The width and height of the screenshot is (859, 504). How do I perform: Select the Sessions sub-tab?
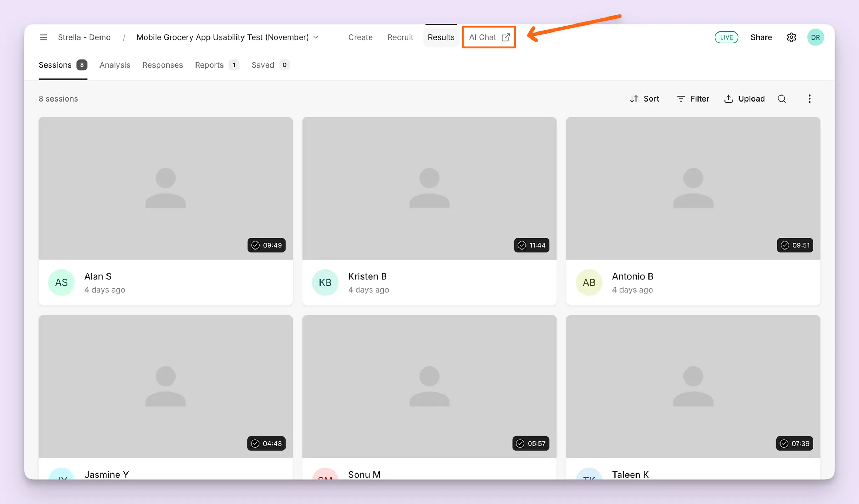pos(63,65)
